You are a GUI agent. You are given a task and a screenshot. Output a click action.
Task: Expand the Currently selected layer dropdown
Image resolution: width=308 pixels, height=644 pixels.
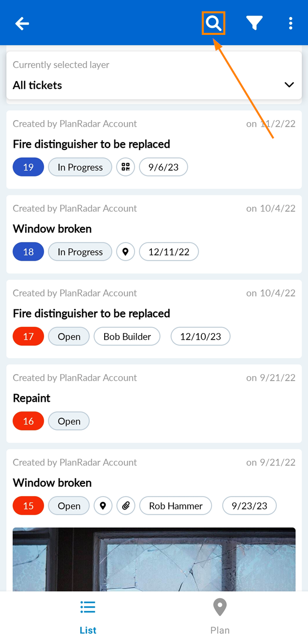click(154, 75)
